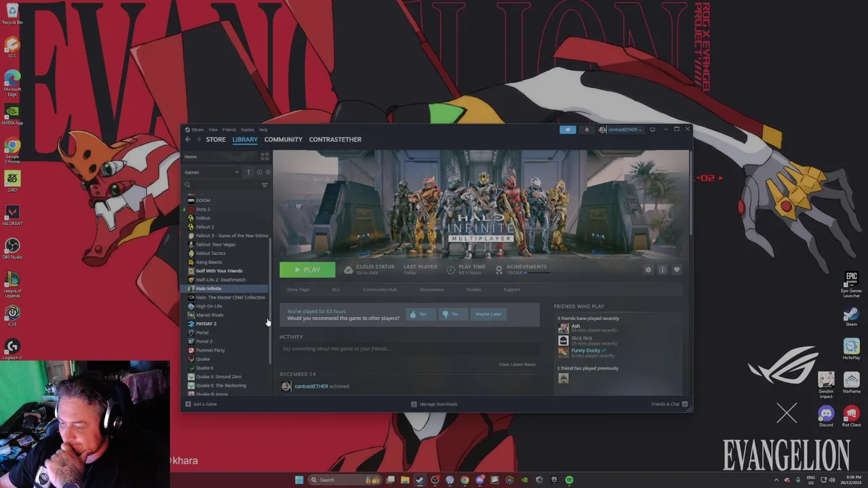Open the Store Page link
This screenshot has width=868, height=488.
[x=298, y=290]
